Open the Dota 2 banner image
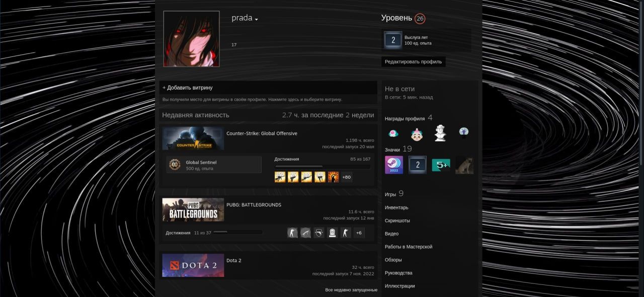 click(x=193, y=265)
